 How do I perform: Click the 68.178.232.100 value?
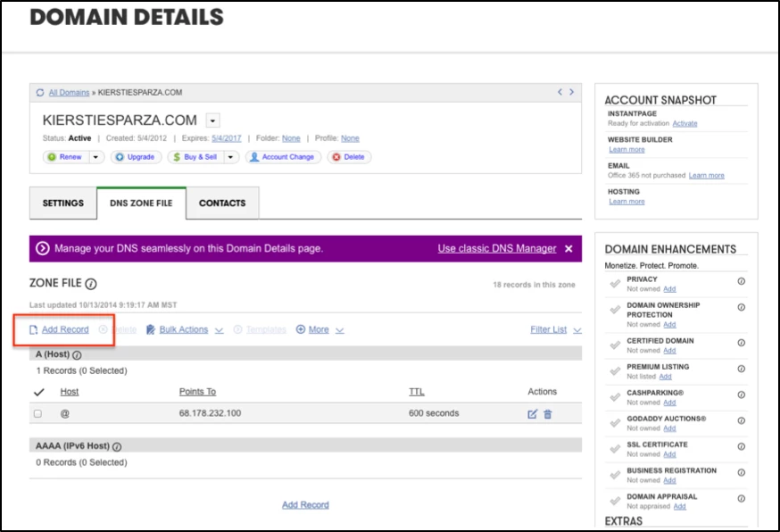(x=210, y=413)
